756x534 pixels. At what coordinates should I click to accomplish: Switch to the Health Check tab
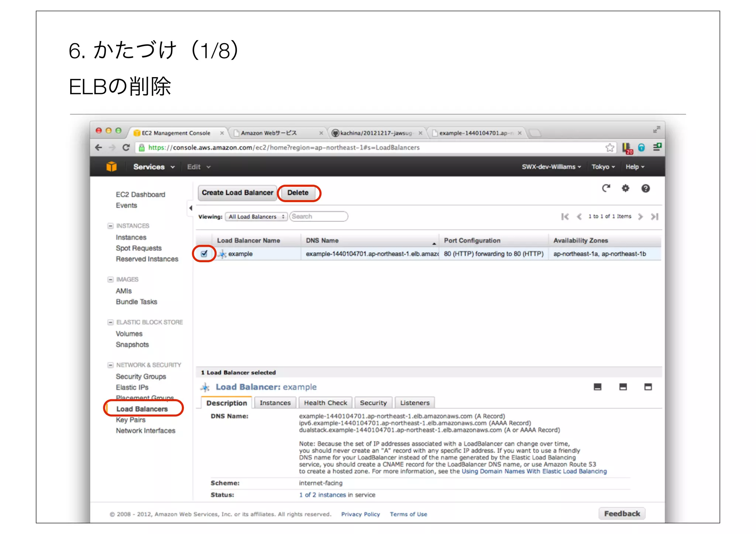tap(325, 403)
